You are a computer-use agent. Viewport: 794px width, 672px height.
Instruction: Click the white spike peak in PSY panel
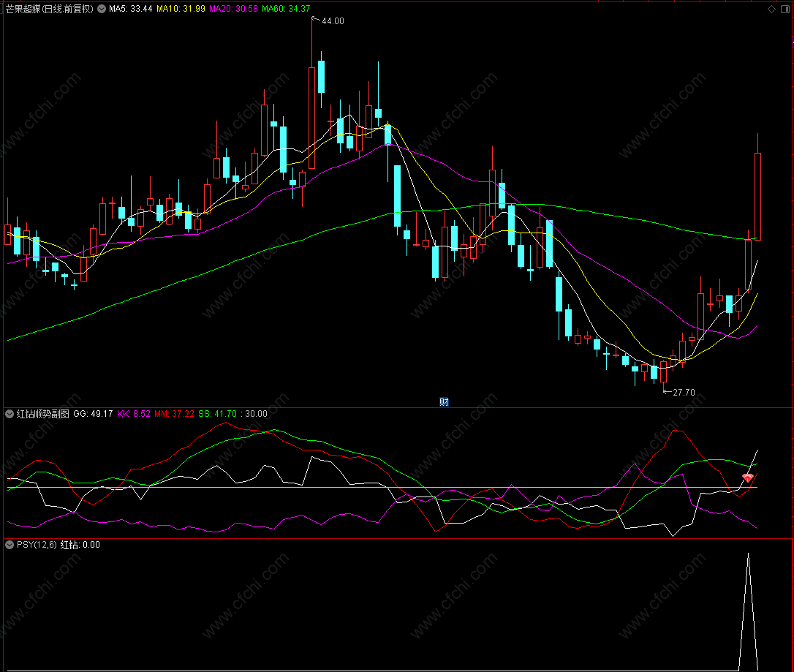748,554
